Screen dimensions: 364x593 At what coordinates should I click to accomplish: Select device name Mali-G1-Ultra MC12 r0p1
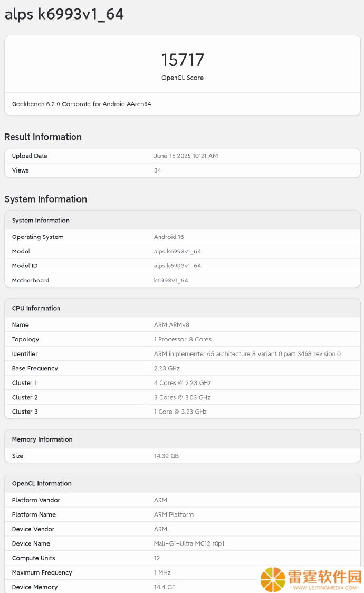tap(189, 543)
